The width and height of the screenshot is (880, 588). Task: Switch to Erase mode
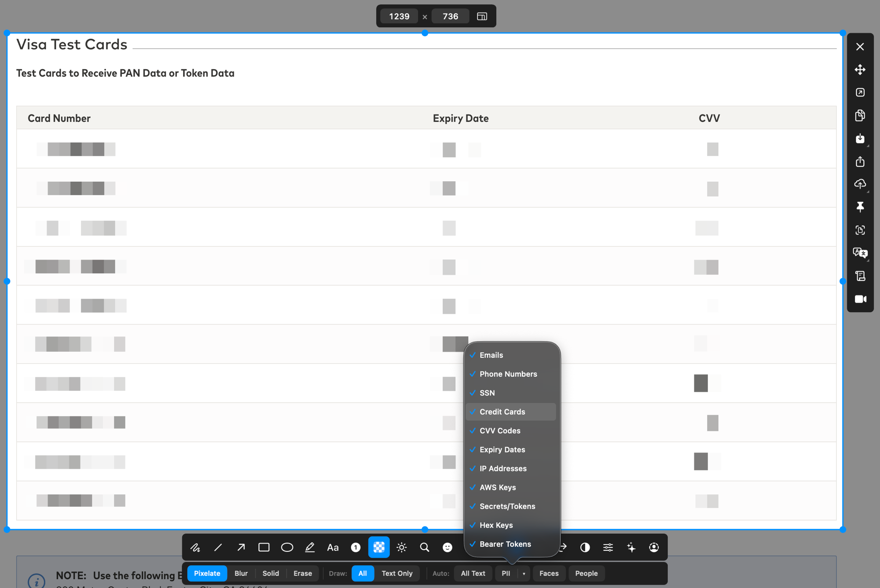coord(303,573)
